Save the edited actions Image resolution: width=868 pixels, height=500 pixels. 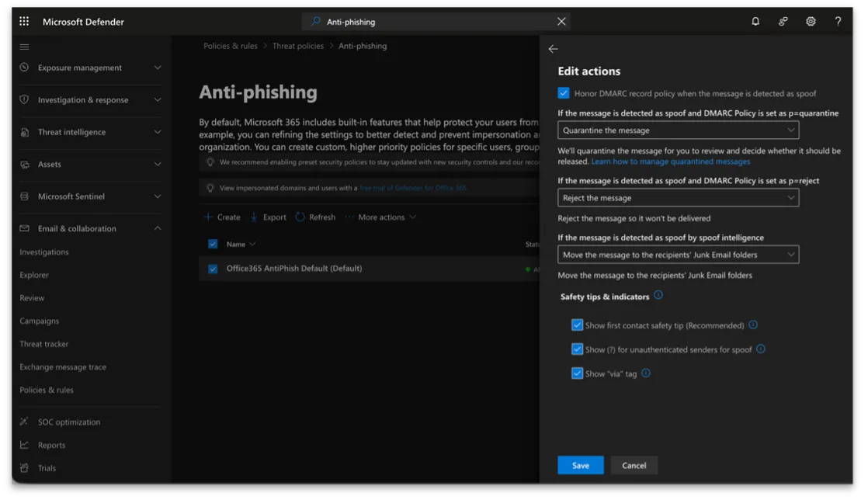(581, 466)
